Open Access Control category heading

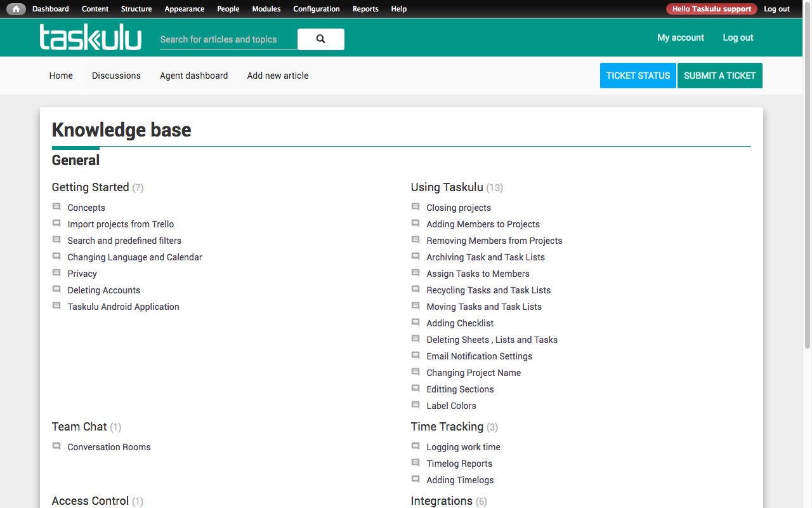[x=91, y=501]
